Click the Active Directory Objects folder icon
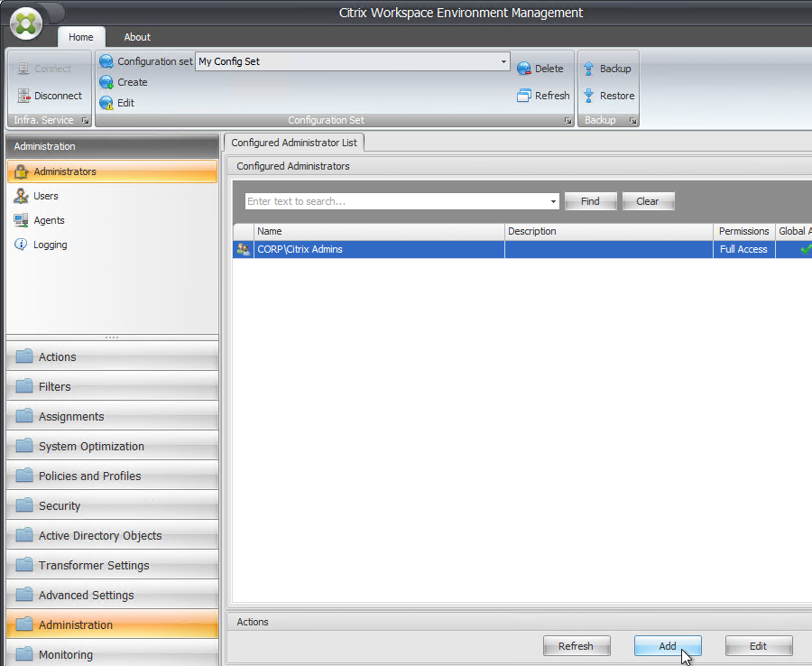This screenshot has height=666, width=812. tap(23, 535)
